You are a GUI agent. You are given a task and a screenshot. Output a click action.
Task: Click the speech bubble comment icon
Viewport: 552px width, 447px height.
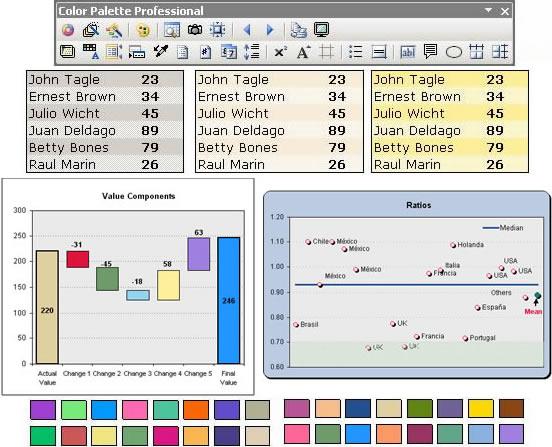(430, 52)
